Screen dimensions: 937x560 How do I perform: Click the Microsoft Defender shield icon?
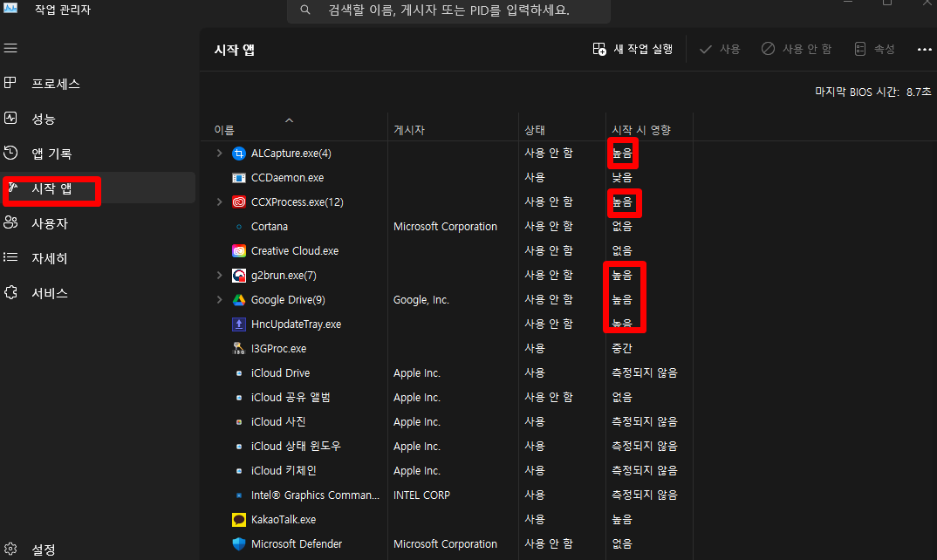pos(239,544)
